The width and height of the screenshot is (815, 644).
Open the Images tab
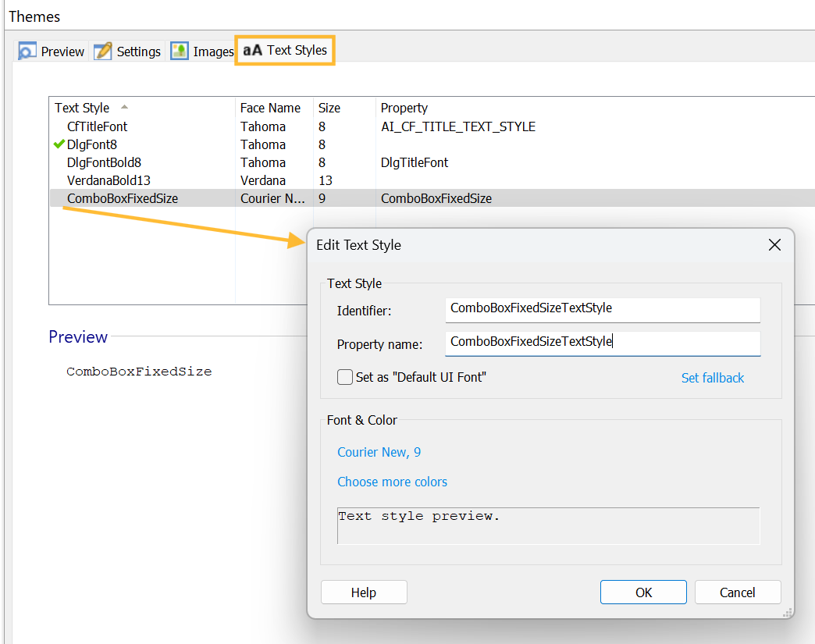pyautogui.click(x=212, y=52)
